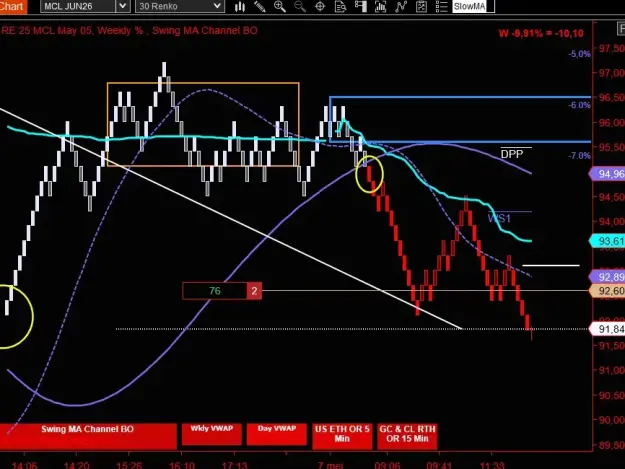625x469 pixels.
Task: Click the F button at top right
Action: pyautogui.click(x=621, y=29)
